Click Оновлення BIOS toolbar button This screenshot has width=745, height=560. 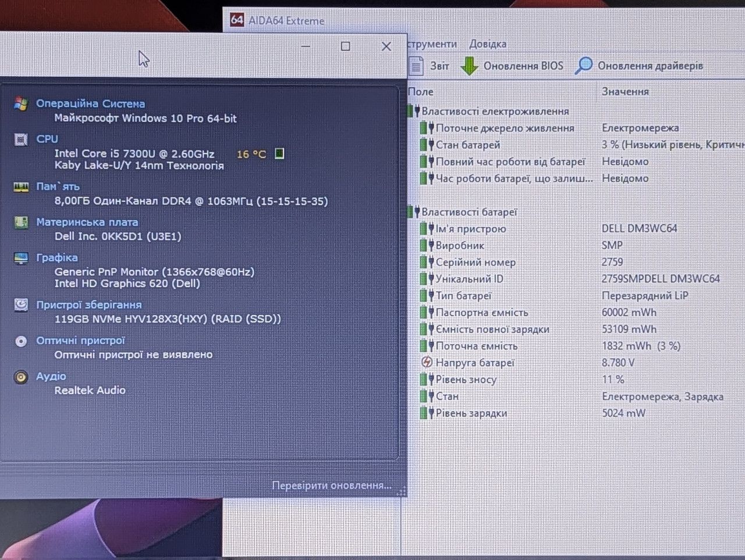pos(512,66)
